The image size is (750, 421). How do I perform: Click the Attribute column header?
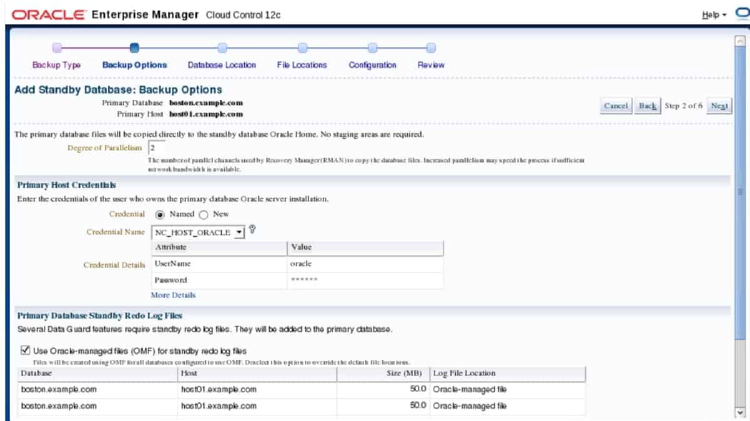[x=219, y=247]
